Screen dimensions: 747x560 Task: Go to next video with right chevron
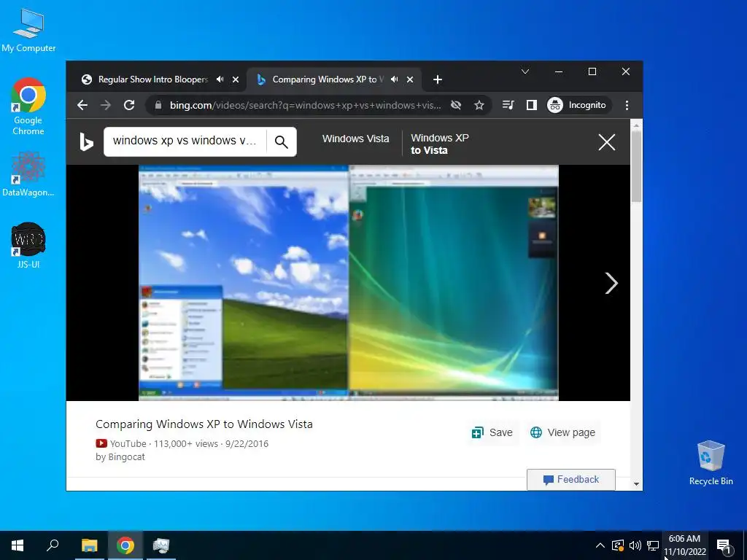[611, 284]
